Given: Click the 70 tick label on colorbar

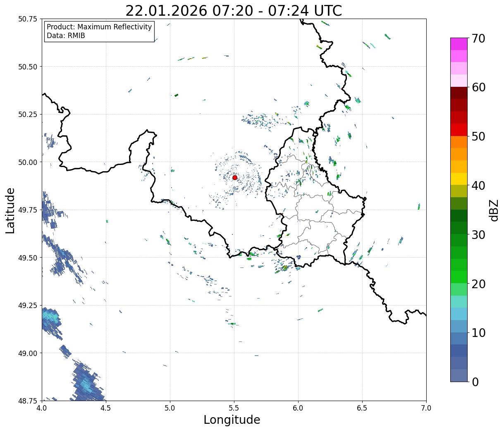Looking at the screenshot, I should (478, 38).
